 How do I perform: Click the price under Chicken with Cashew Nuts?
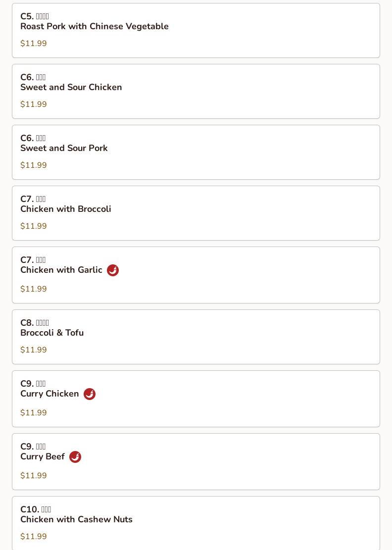[x=33, y=536]
